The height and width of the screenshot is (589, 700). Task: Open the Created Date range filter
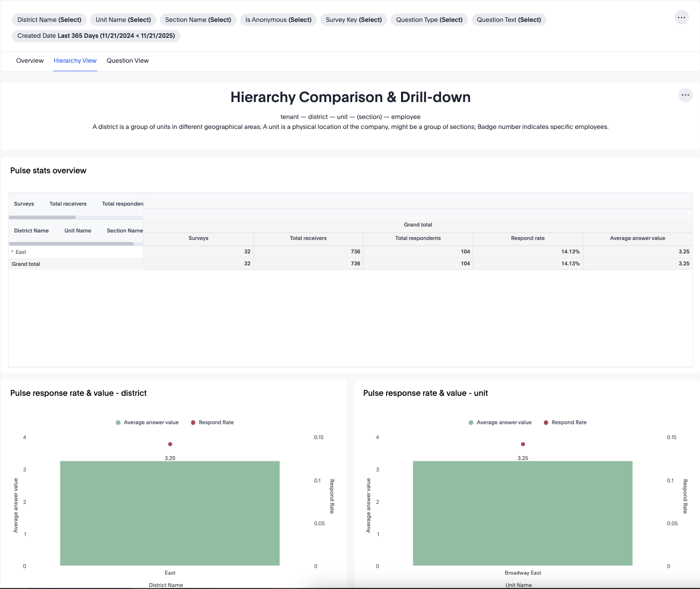coord(96,36)
